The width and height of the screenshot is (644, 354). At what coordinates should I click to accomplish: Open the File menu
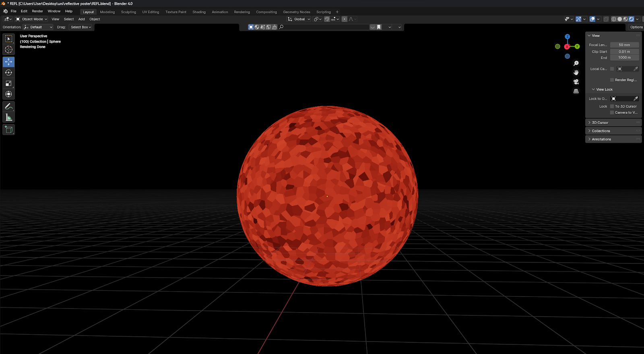13,11
